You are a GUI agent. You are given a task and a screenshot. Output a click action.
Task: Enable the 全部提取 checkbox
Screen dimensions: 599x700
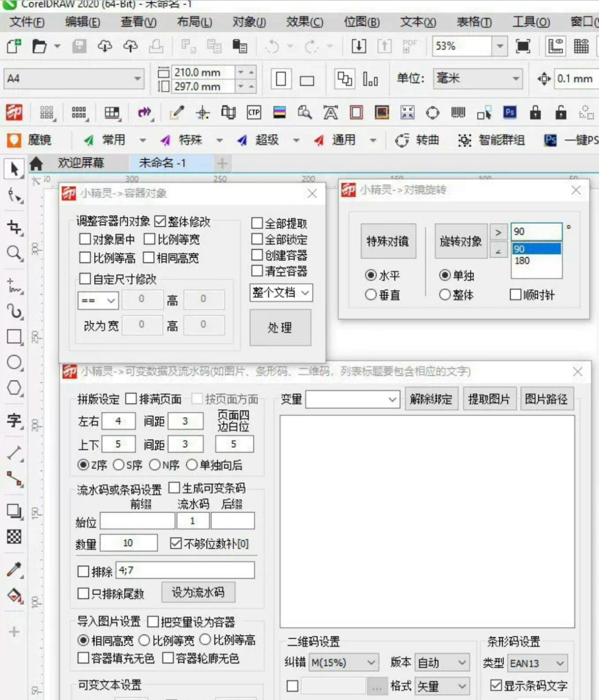click(x=257, y=223)
